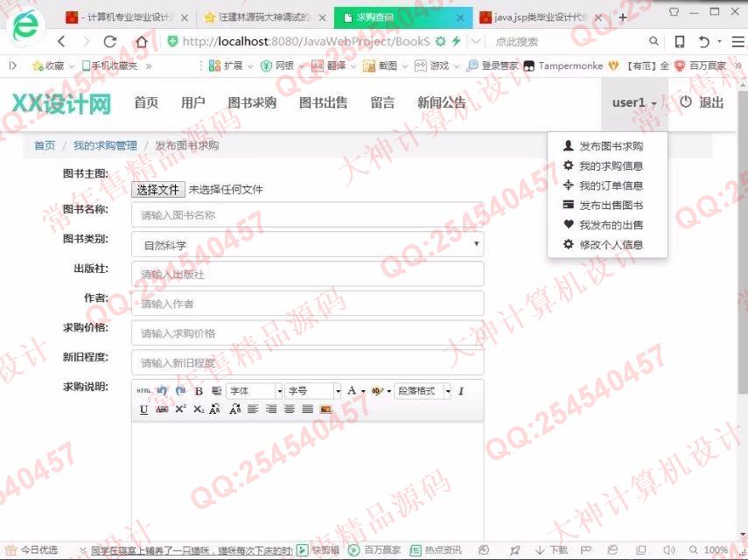The width and height of the screenshot is (748, 560).
Task: Click the editor redo icon
Action: click(x=180, y=391)
